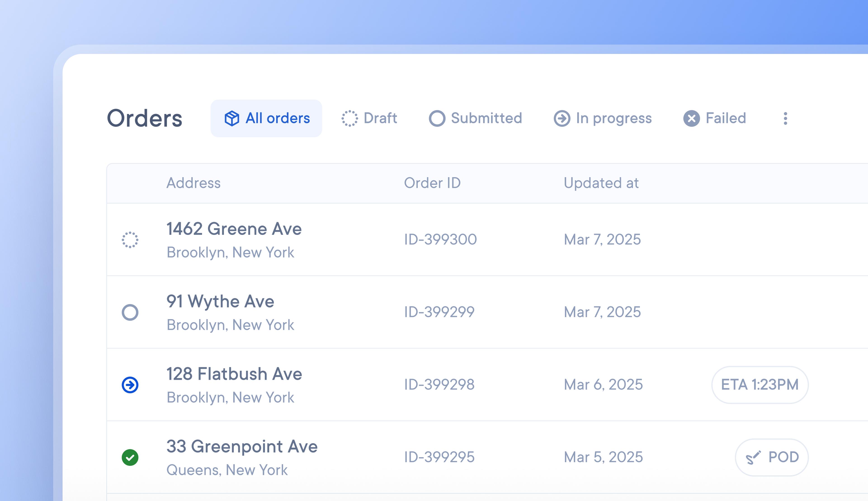Click the Mar 5, 2025 date
The image size is (868, 501).
[x=603, y=457]
